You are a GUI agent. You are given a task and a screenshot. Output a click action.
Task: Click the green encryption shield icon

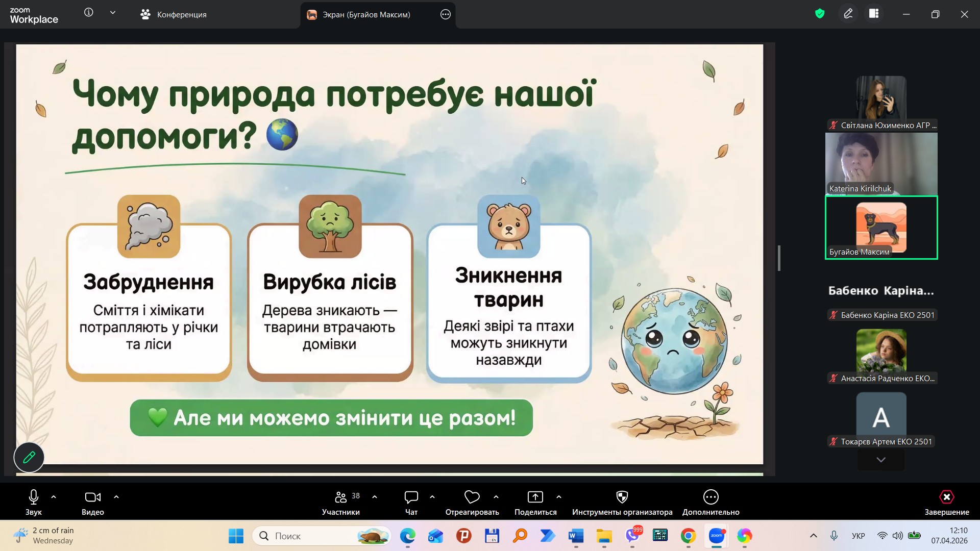click(x=820, y=14)
